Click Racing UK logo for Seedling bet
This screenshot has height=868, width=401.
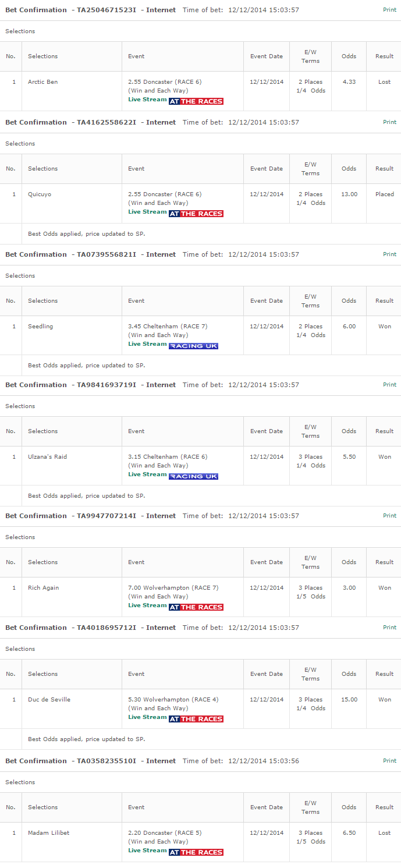[193, 346]
